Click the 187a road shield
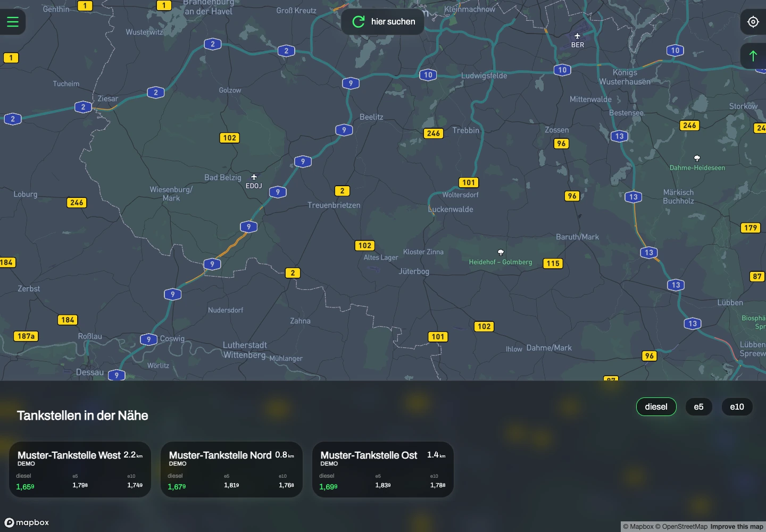Image resolution: width=766 pixels, height=532 pixels. coord(26,336)
